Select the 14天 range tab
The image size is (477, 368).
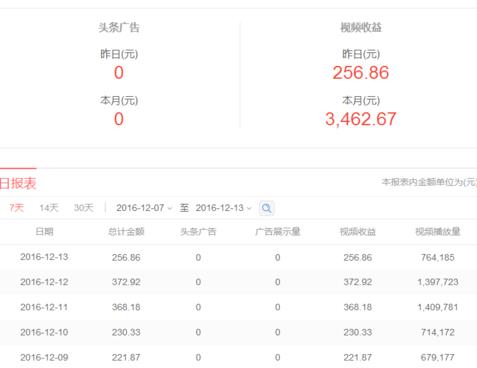click(x=49, y=208)
